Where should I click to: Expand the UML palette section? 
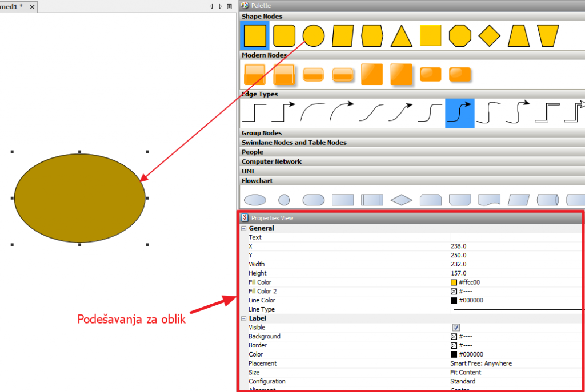[412, 171]
